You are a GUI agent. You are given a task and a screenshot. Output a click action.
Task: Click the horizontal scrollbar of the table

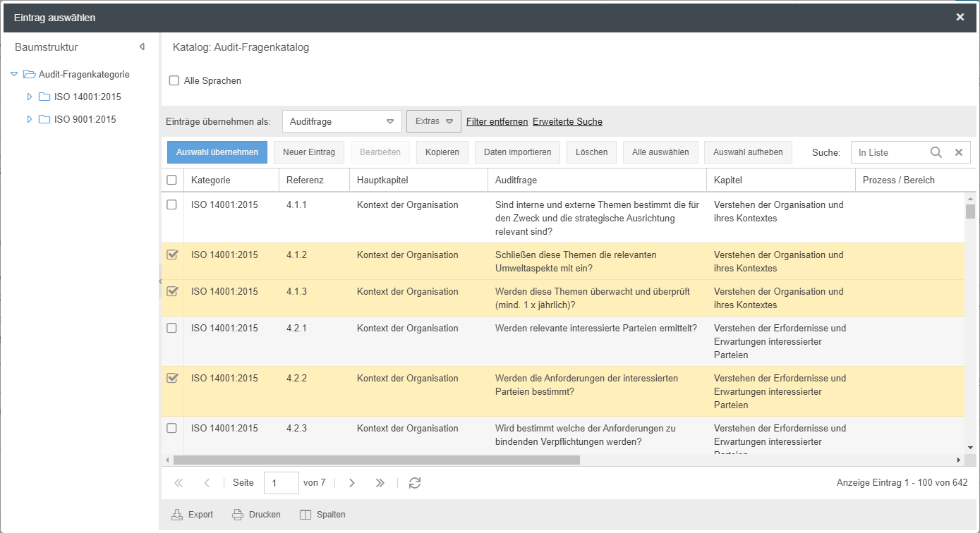pyautogui.click(x=376, y=460)
